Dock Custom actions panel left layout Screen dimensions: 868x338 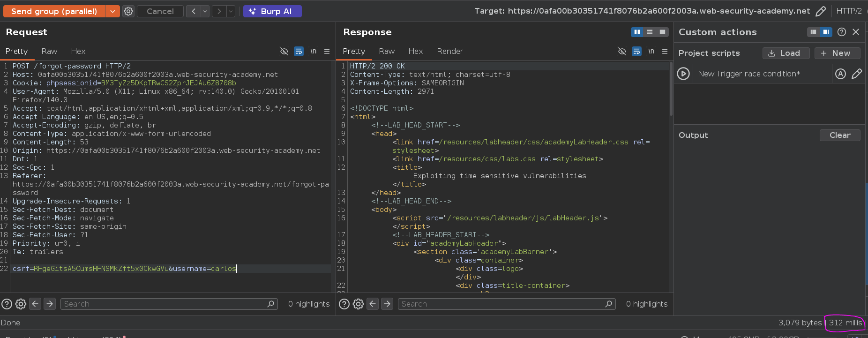click(x=813, y=32)
